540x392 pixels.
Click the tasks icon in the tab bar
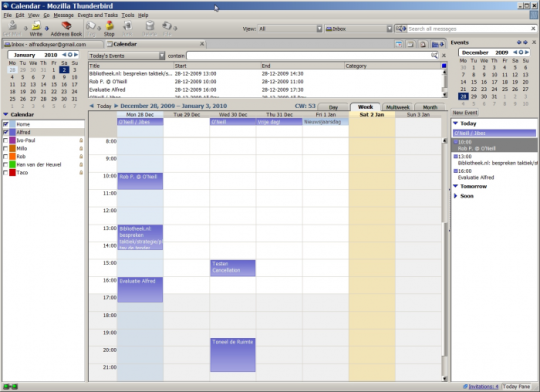[x=411, y=44]
